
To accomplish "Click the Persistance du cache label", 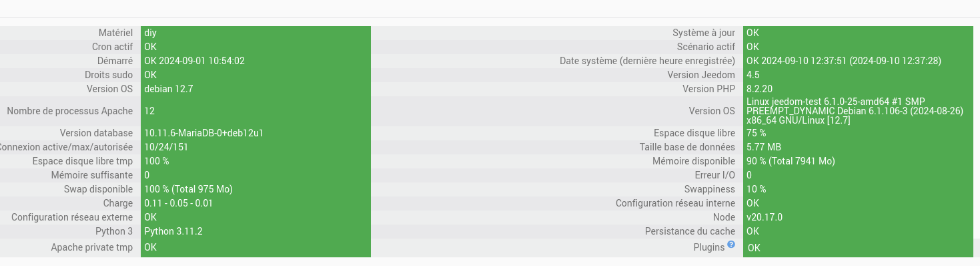I will pyautogui.click(x=690, y=231).
